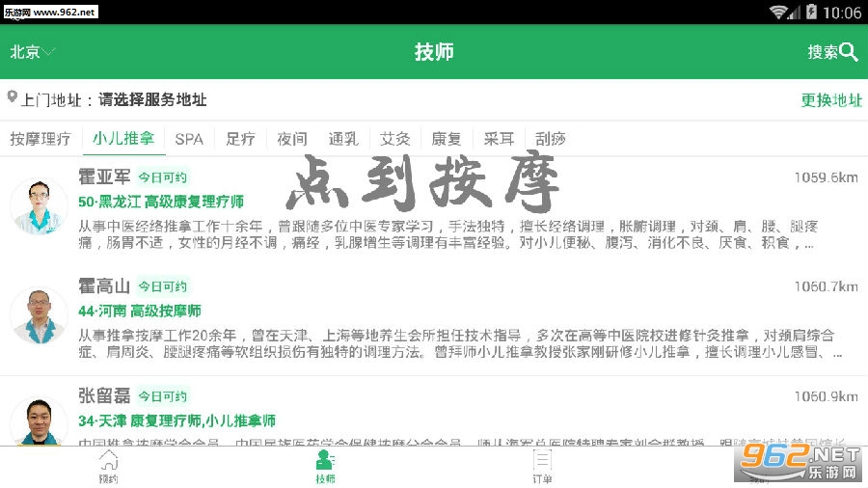Switch to the 康复 tab
Screen dimensions: 868x488
(447, 139)
